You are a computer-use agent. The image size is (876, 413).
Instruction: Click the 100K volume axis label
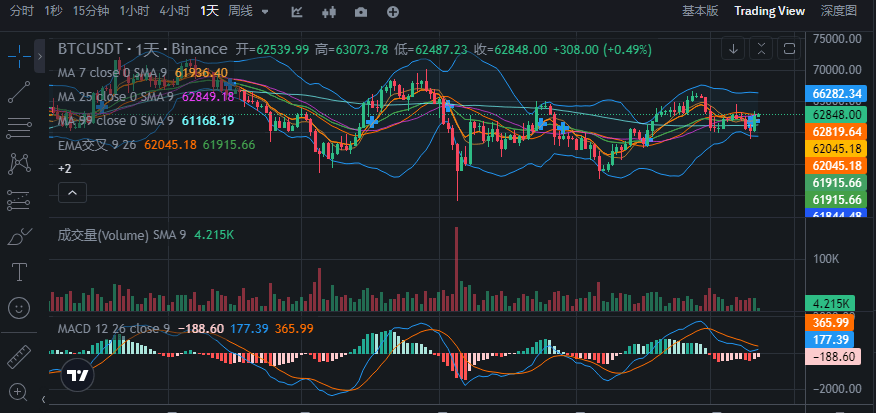tap(827, 259)
